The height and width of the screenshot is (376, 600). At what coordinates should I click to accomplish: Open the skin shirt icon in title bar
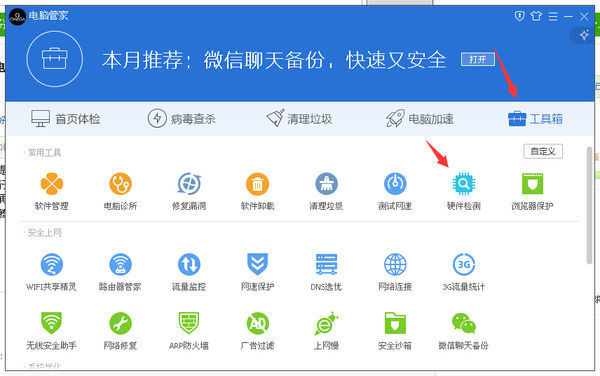coord(536,16)
